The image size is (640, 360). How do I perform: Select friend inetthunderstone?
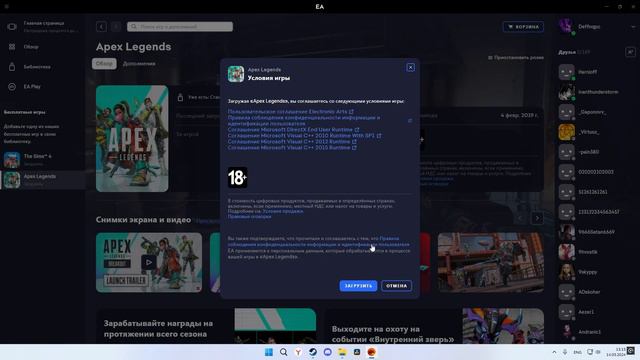(x=597, y=92)
